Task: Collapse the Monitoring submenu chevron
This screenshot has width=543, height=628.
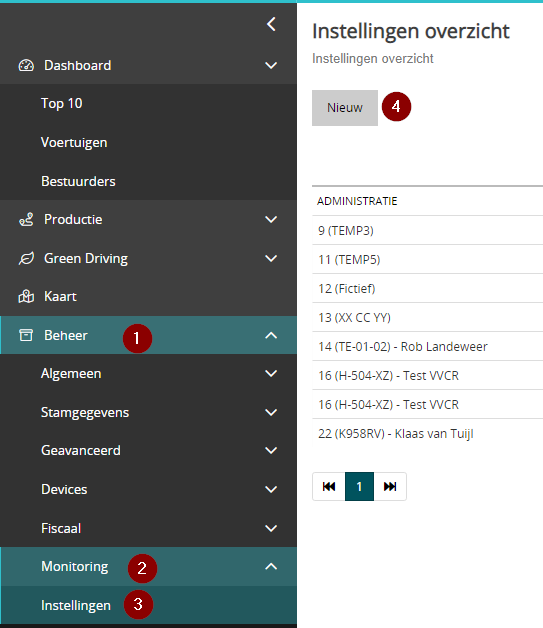Action: [271, 566]
